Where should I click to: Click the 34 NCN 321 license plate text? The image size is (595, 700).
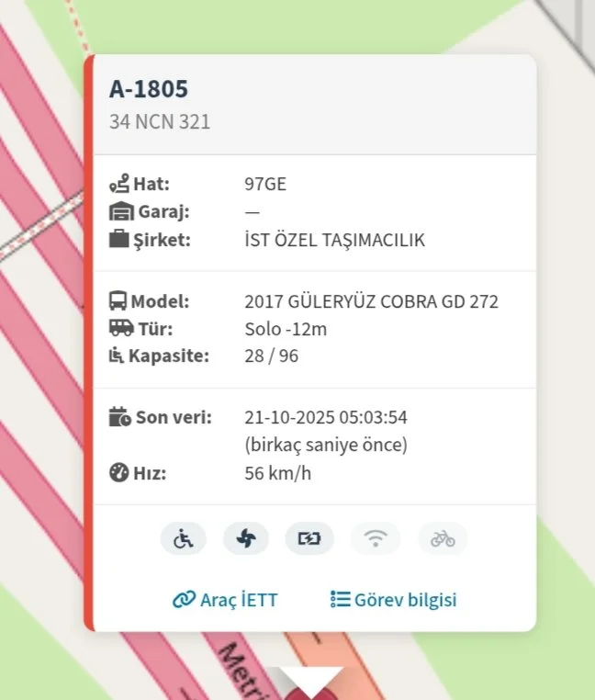(x=160, y=121)
